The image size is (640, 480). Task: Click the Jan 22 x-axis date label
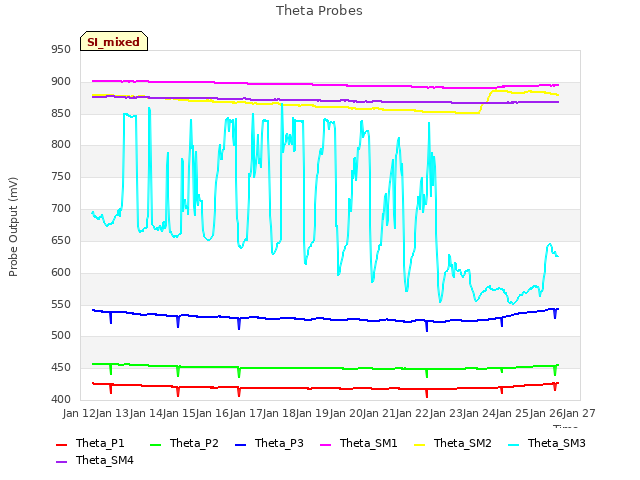pos(413,413)
